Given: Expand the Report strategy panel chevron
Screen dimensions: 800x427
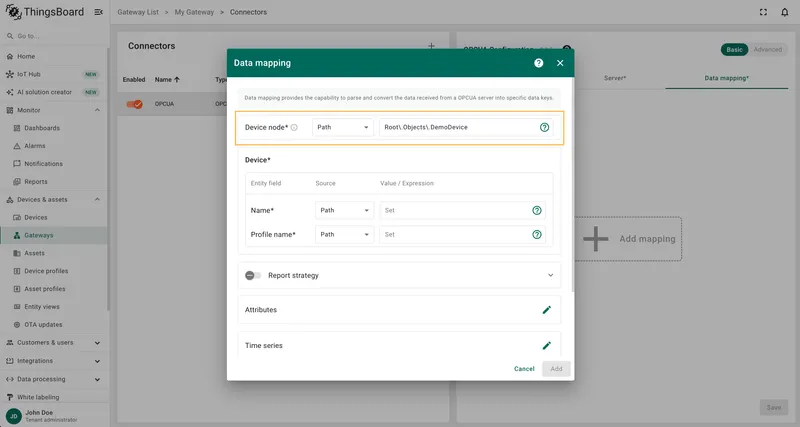Looking at the screenshot, I should click(x=551, y=275).
